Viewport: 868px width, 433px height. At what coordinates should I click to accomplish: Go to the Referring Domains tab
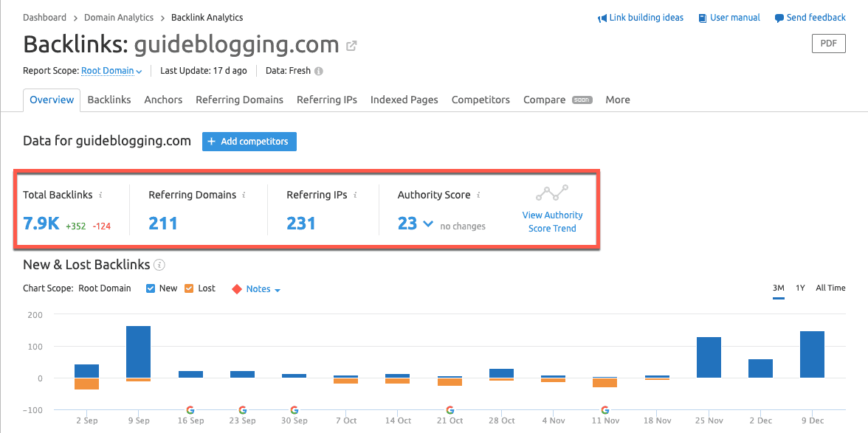(240, 100)
